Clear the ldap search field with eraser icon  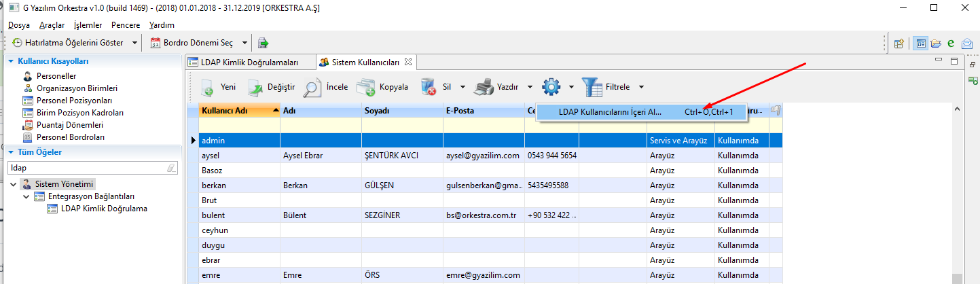coord(172,167)
